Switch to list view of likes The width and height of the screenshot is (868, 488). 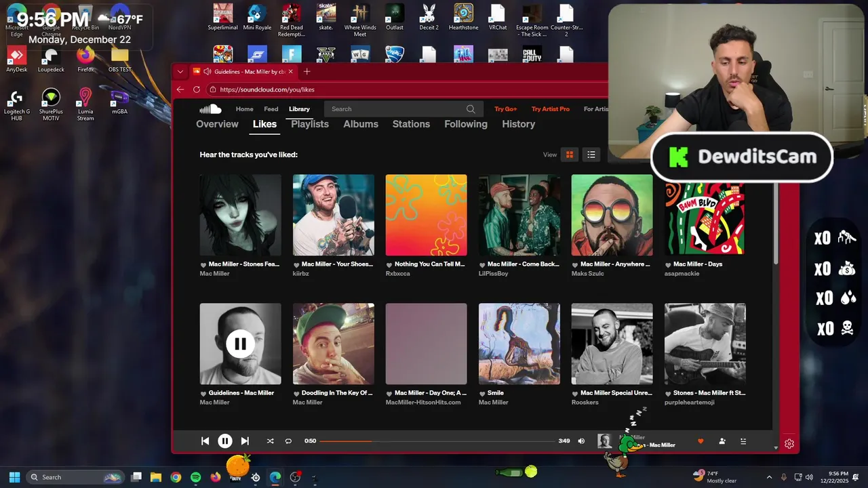coord(591,155)
